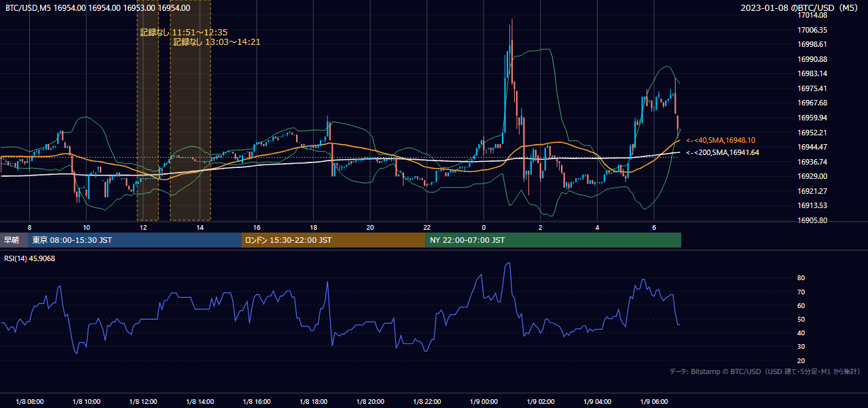Click the BTC/USD,M5 OHLC header text
This screenshot has height=408, width=868.
tap(98, 7)
